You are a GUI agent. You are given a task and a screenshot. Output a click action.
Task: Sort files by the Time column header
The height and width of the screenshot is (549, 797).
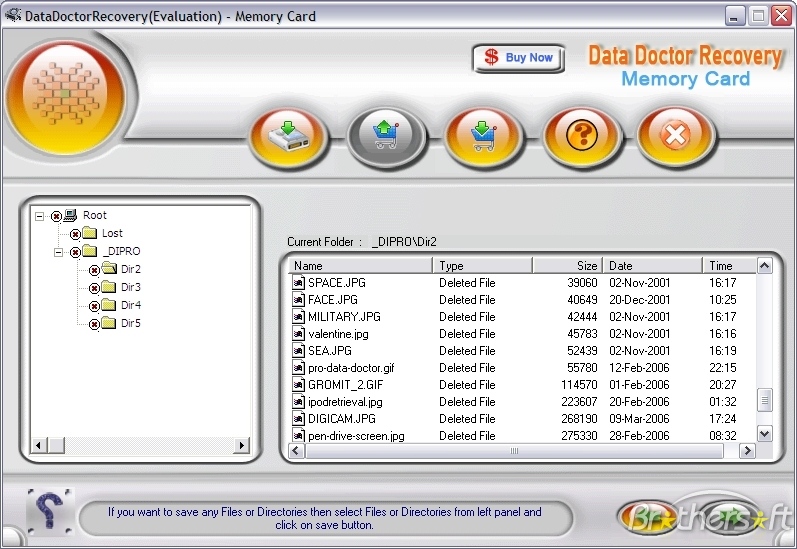coord(729,266)
